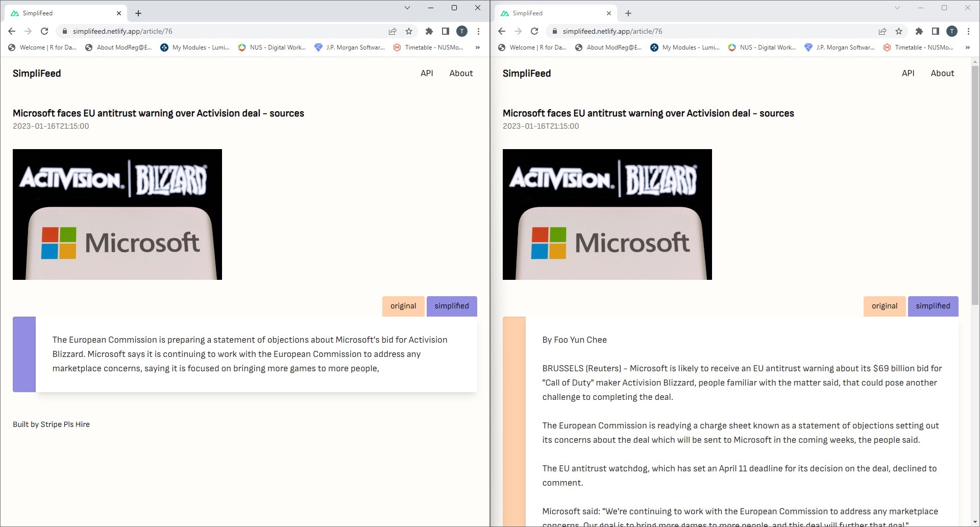The height and width of the screenshot is (527, 980).
Task: View site information lock icon in right window
Action: [554, 31]
